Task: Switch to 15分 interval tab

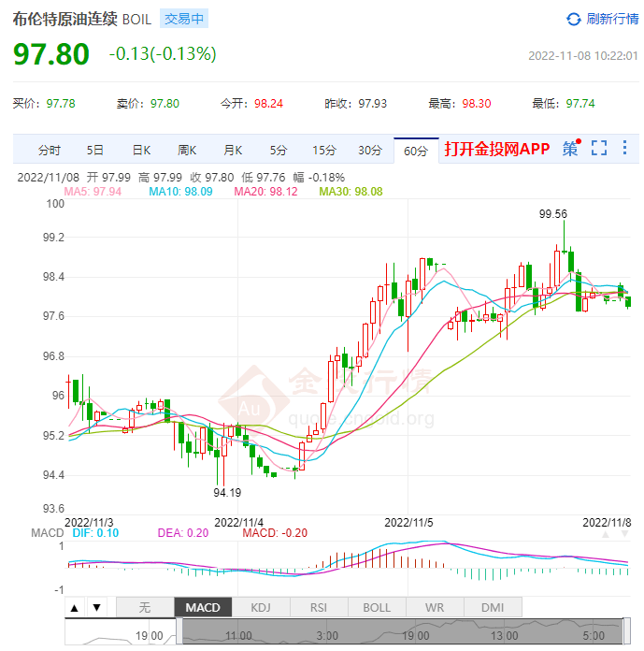Action: (324, 150)
